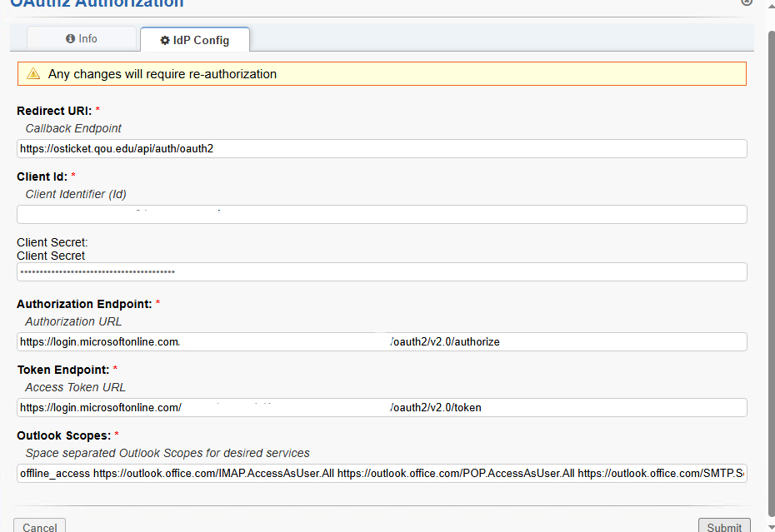Click the Token Endpoint URL field
Image resolution: width=775 pixels, height=532 pixels.
point(382,407)
